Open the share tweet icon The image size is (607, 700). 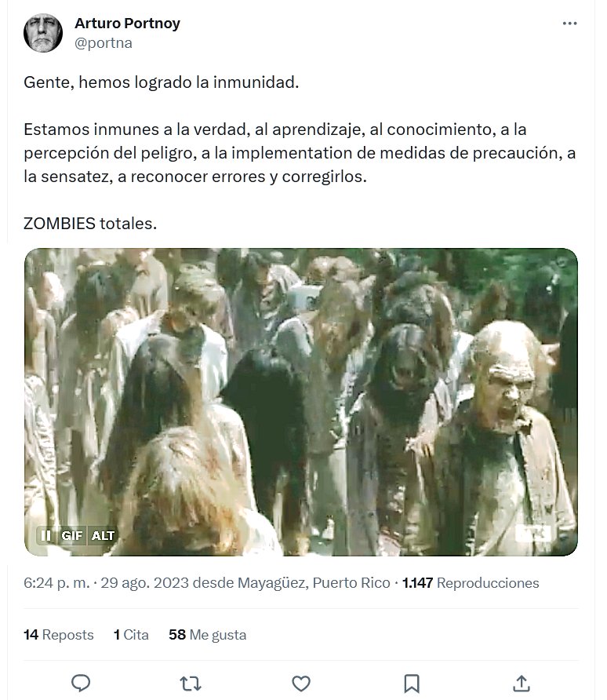coord(522,683)
